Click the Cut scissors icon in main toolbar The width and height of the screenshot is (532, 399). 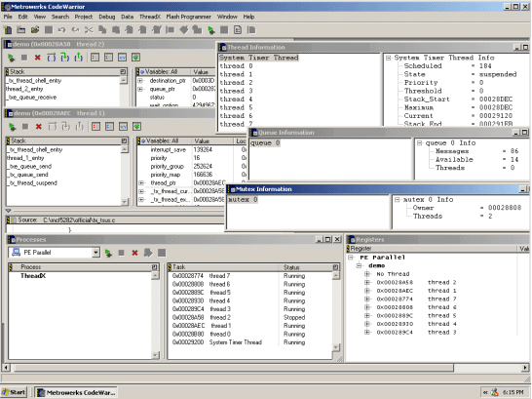89,30
